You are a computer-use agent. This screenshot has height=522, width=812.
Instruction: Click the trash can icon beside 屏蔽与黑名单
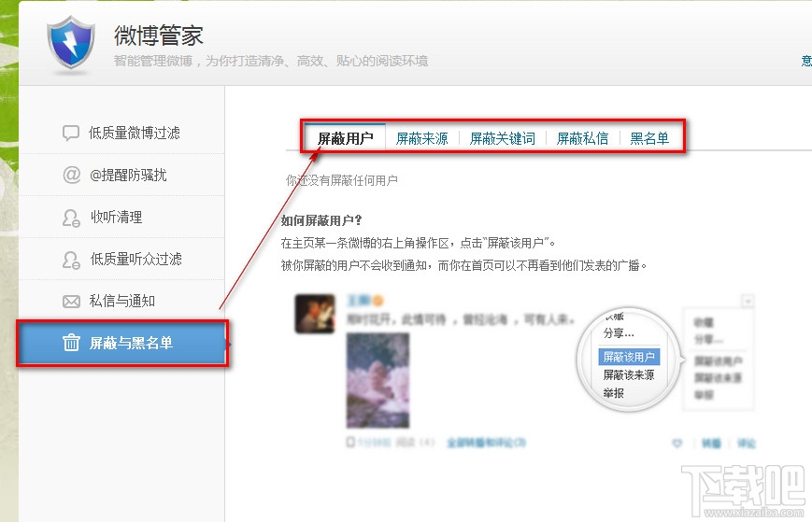pyautogui.click(x=71, y=343)
